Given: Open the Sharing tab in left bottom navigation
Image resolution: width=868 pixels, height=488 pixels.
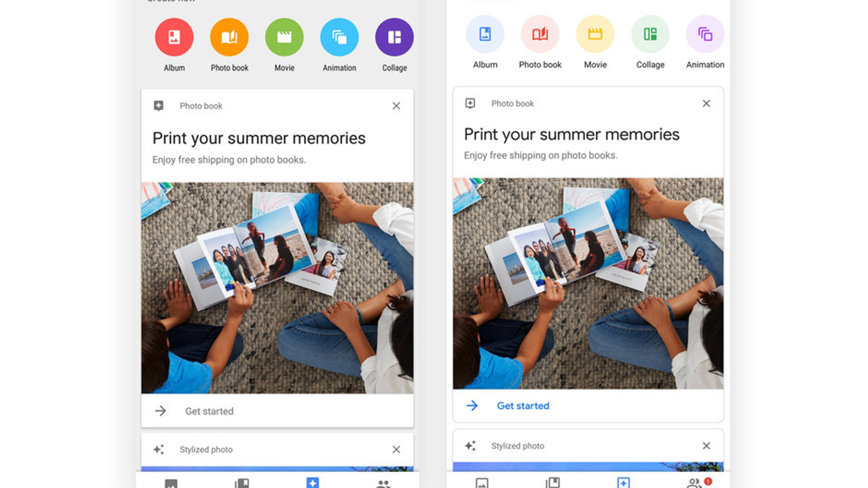Looking at the screenshot, I should click(x=384, y=484).
